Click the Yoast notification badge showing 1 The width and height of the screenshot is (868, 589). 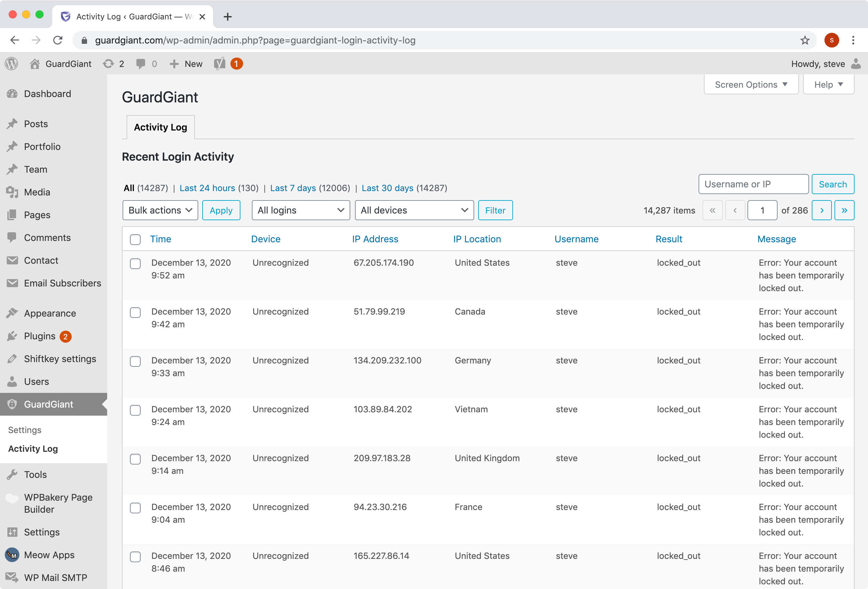coord(236,64)
